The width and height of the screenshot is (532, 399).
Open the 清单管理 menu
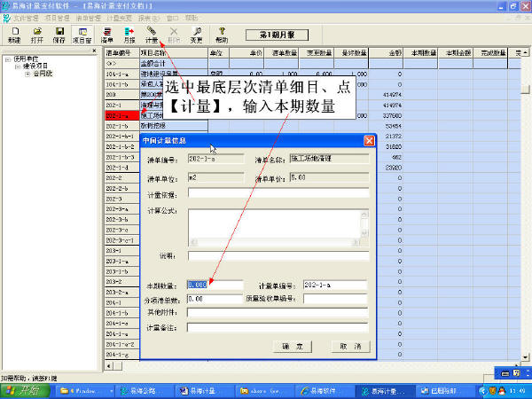point(88,18)
